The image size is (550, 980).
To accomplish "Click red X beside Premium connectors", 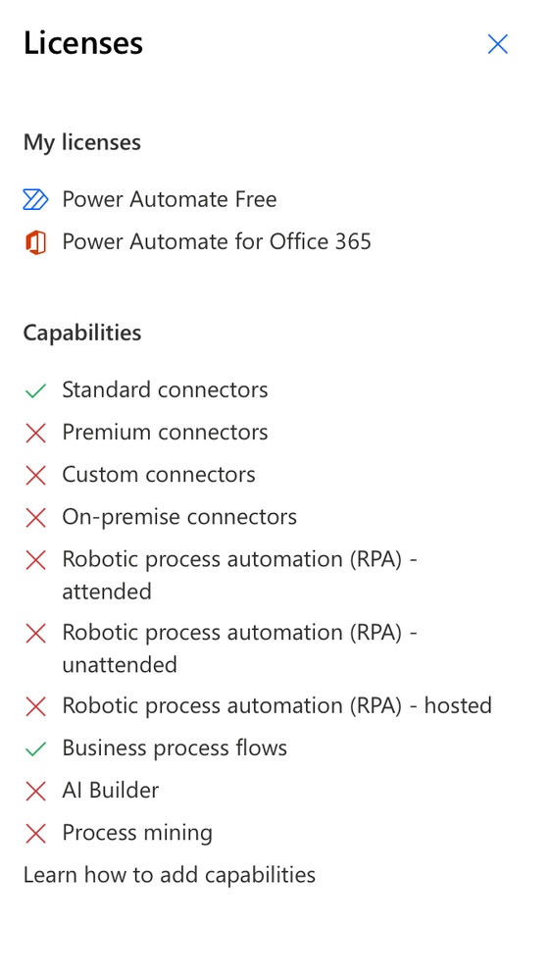I will coord(35,434).
